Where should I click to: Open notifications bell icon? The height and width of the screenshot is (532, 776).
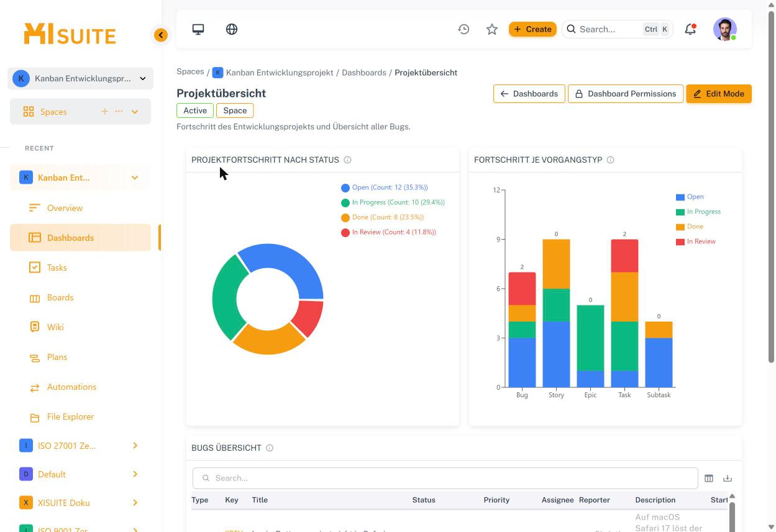690,29
